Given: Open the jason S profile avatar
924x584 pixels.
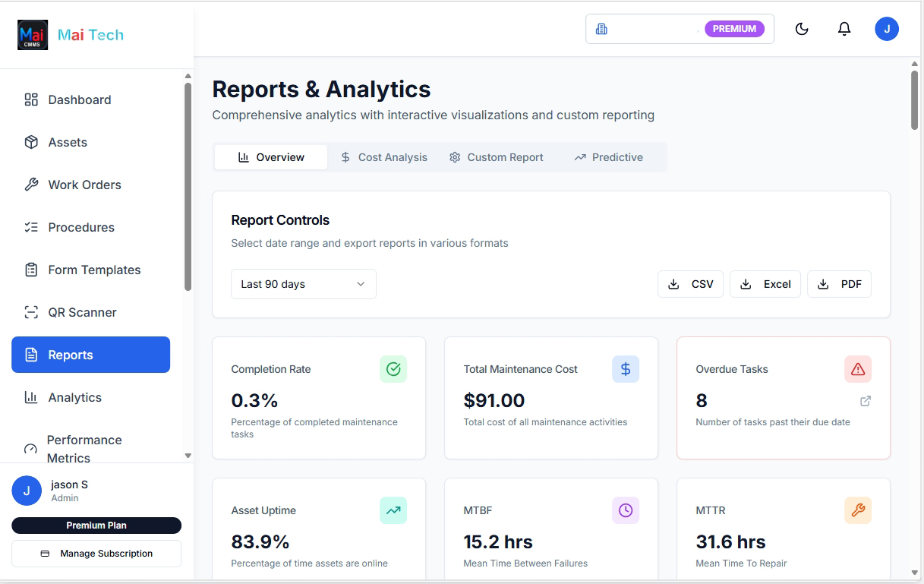Looking at the screenshot, I should (x=27, y=491).
